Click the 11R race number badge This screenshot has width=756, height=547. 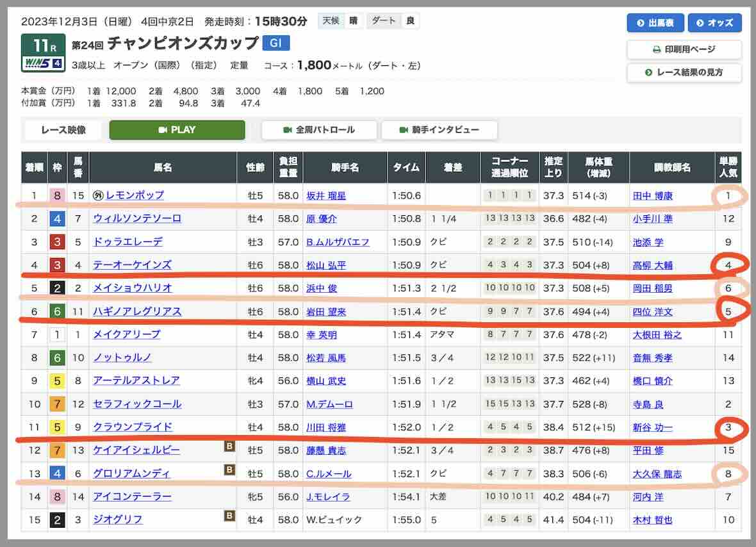(44, 46)
